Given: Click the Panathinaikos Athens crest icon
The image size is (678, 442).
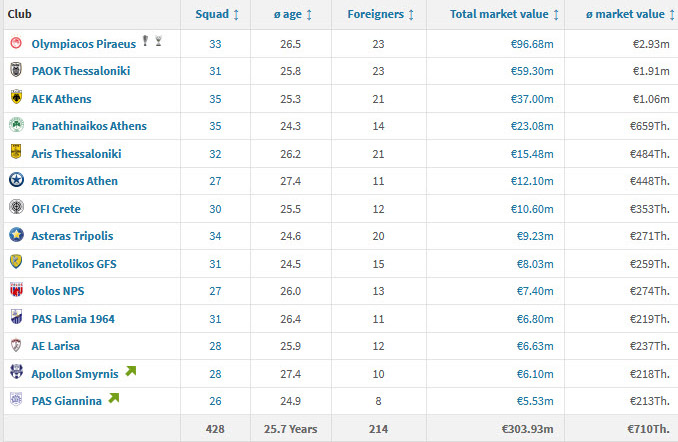Looking at the screenshot, I should pos(16,126).
